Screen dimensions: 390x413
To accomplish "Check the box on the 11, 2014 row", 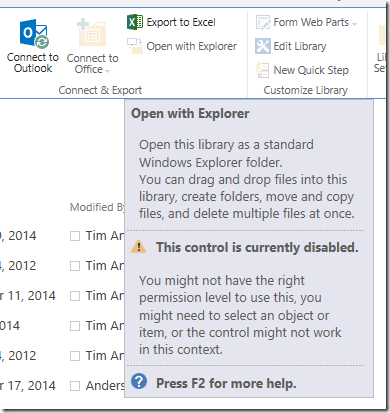I will point(75,296).
